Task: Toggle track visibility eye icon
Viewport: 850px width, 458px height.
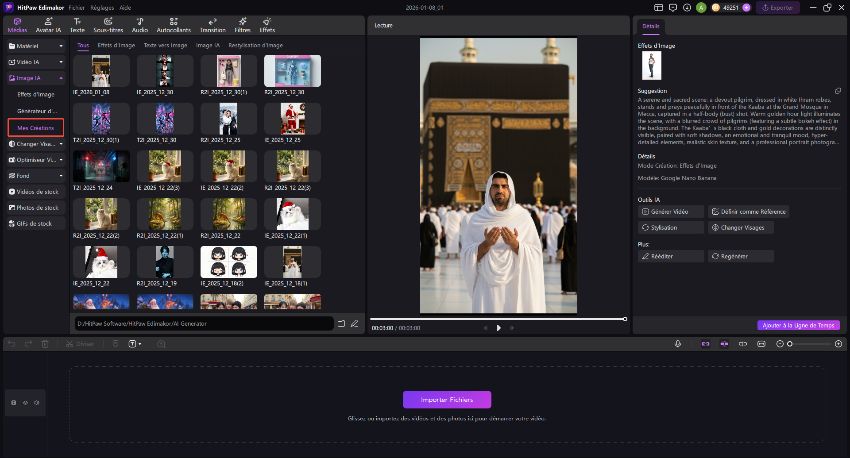Action: 25,403
